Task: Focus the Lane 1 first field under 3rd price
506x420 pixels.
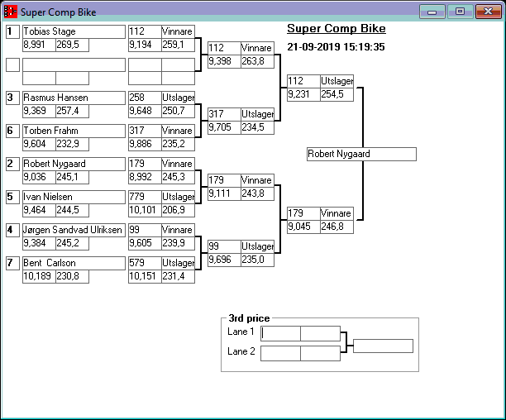Action: point(281,333)
